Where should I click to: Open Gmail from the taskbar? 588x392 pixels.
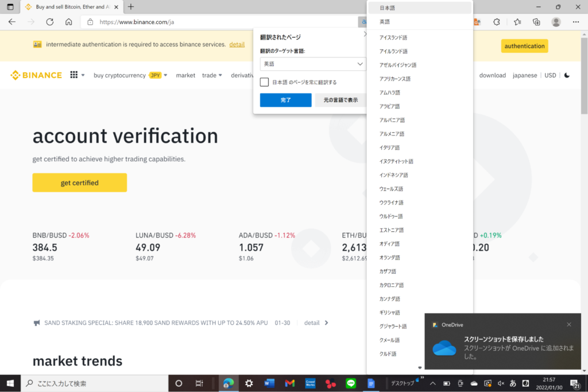tap(289, 383)
